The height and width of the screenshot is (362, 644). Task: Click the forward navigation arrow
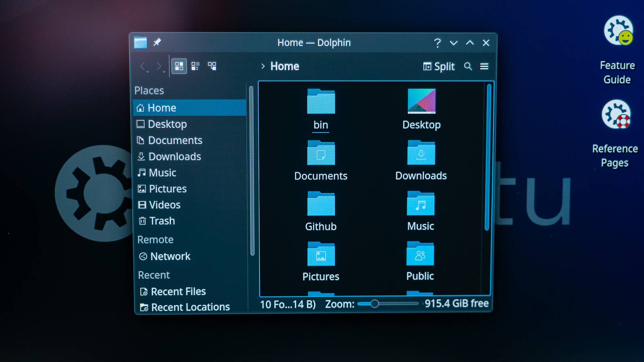click(x=158, y=66)
